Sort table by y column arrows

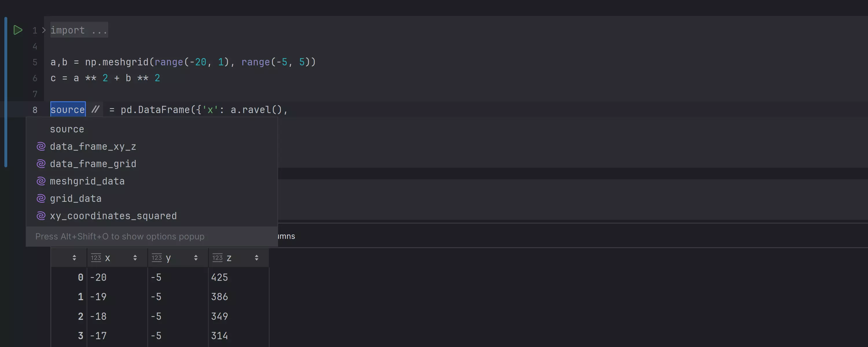click(196, 258)
